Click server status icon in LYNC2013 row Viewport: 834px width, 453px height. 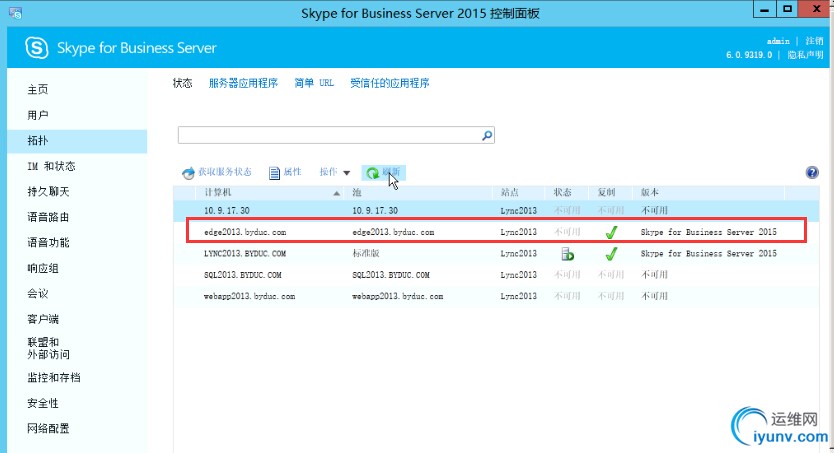pyautogui.click(x=568, y=254)
